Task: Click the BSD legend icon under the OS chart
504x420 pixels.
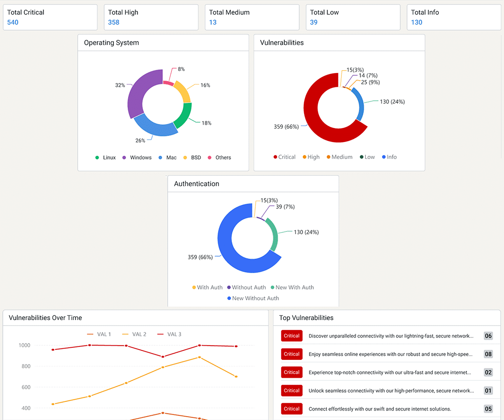Action: click(x=185, y=157)
